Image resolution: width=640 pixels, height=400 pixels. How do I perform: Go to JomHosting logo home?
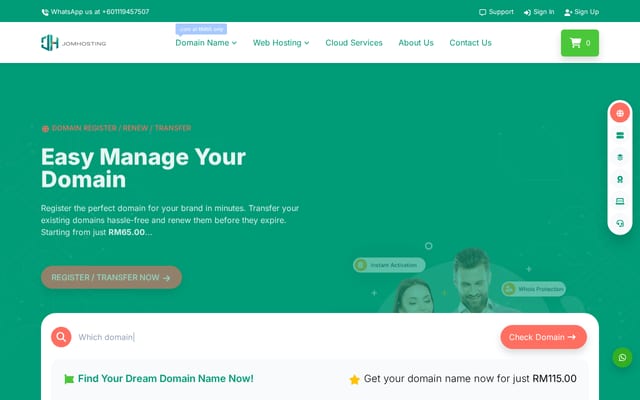(73, 43)
